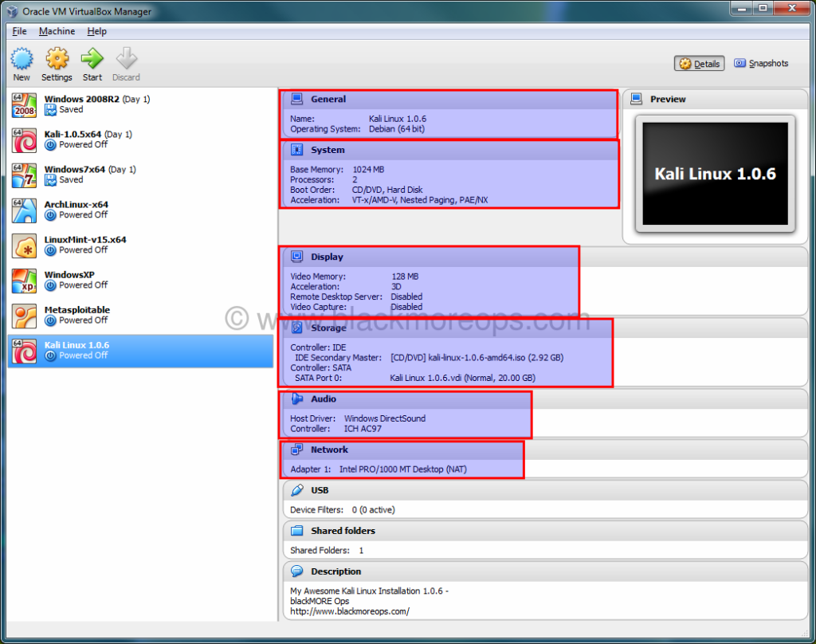Select the Windows7x64 VM icon
The width and height of the screenshot is (816, 644).
(x=25, y=175)
